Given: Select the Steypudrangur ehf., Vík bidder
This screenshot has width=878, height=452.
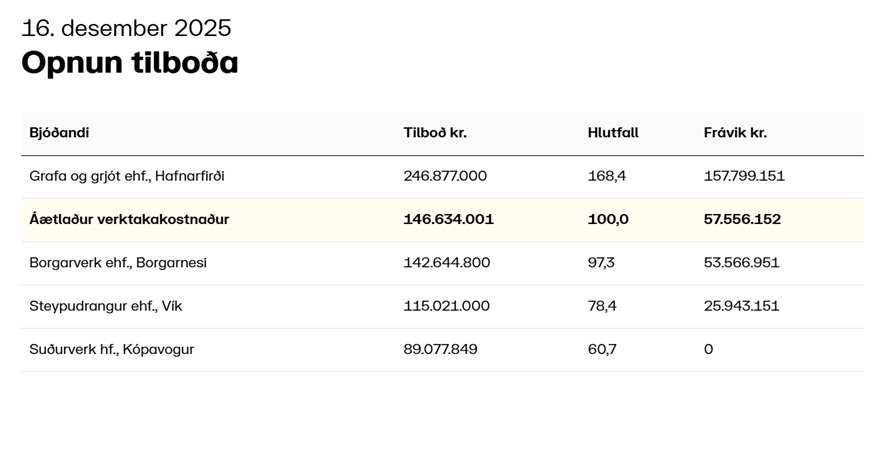Looking at the screenshot, I should point(106,306).
